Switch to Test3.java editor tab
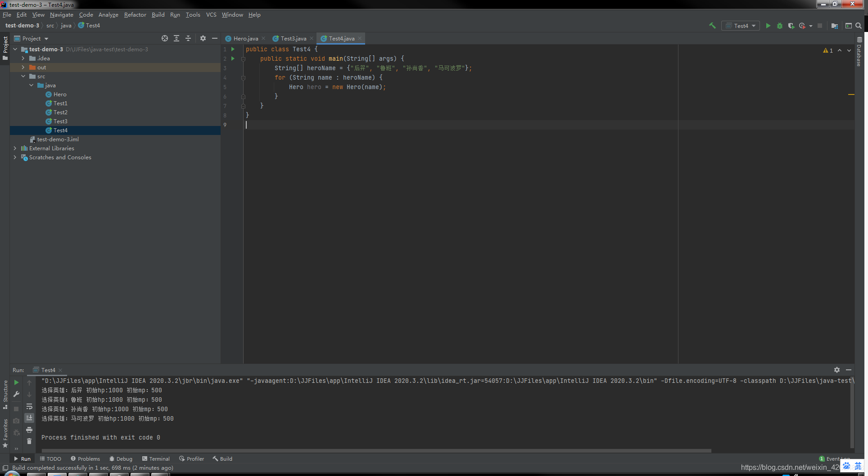The width and height of the screenshot is (868, 476). point(294,38)
